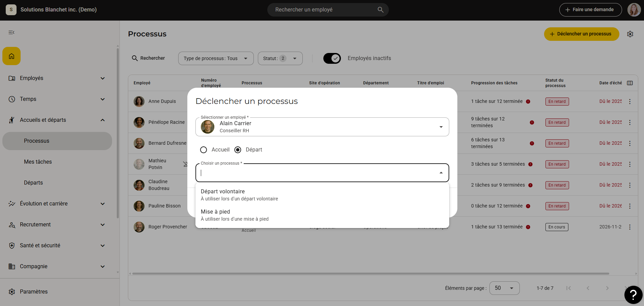
Task: Choose Départ volontaire option
Action: 322,195
